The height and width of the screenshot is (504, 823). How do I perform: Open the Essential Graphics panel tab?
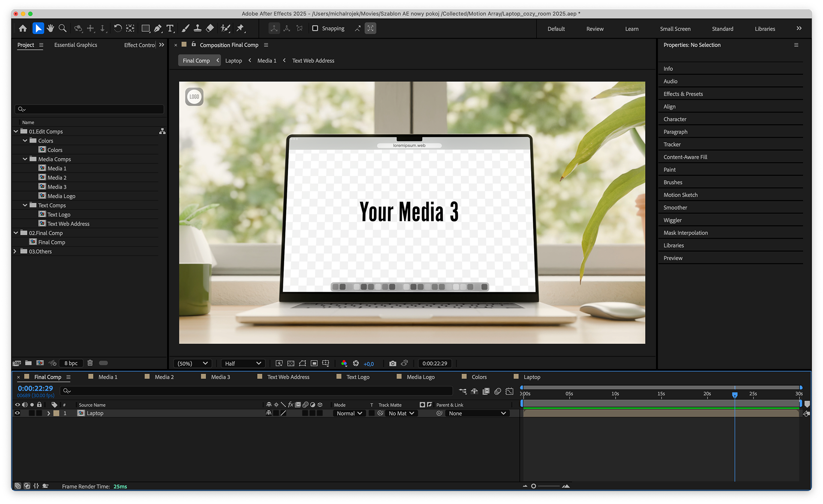pos(75,45)
